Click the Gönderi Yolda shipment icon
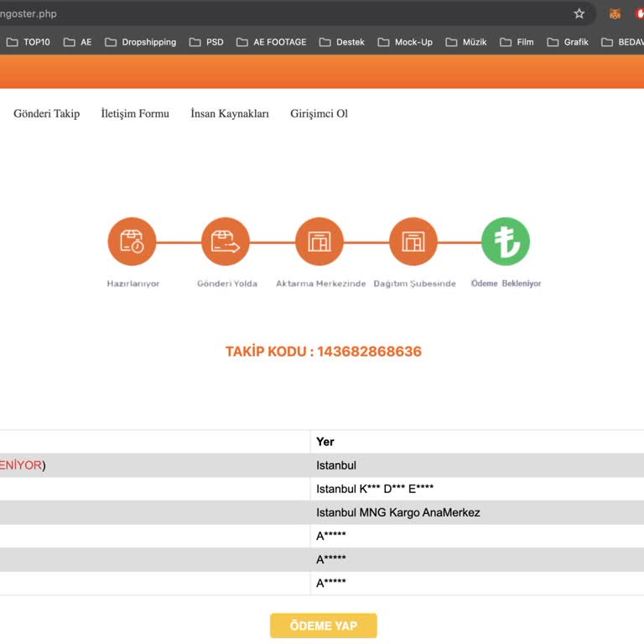 coord(226,241)
